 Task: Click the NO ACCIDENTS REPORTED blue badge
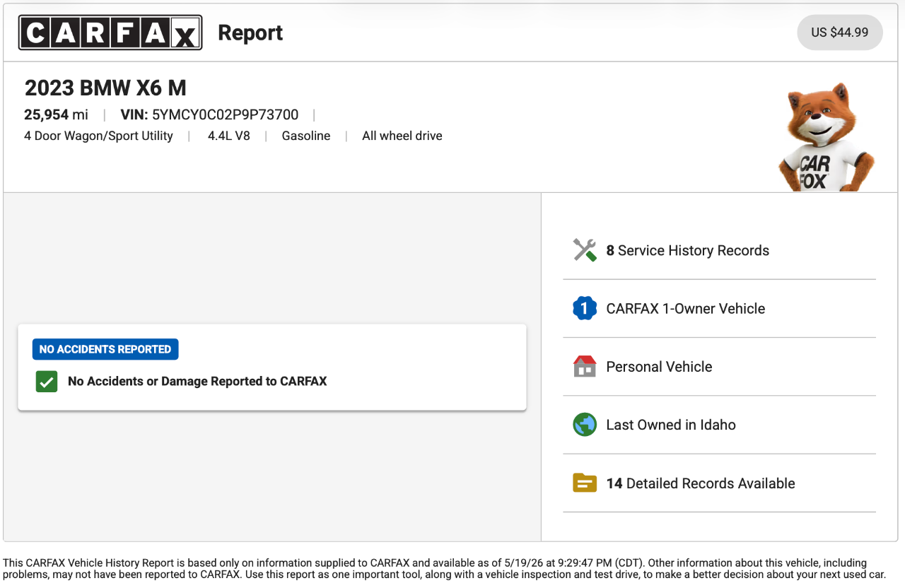tap(105, 349)
